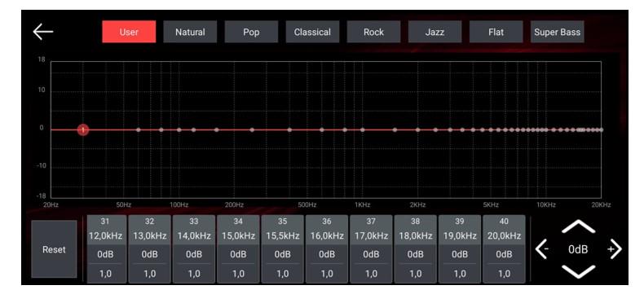Click the 0dB value for band 31

tap(105, 255)
